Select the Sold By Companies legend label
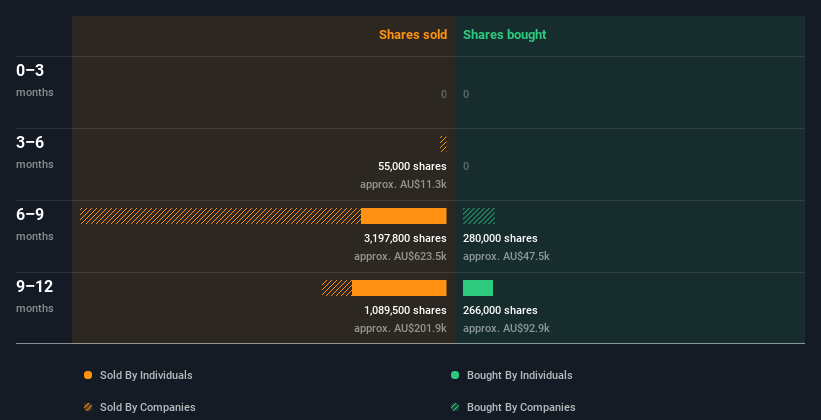 [148, 407]
